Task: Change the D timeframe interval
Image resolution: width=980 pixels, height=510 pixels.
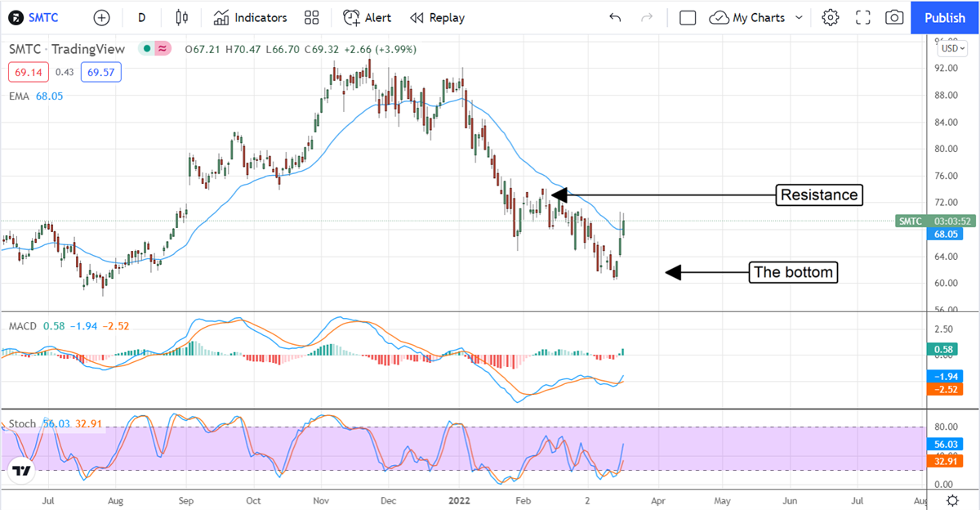Action: coord(142,17)
